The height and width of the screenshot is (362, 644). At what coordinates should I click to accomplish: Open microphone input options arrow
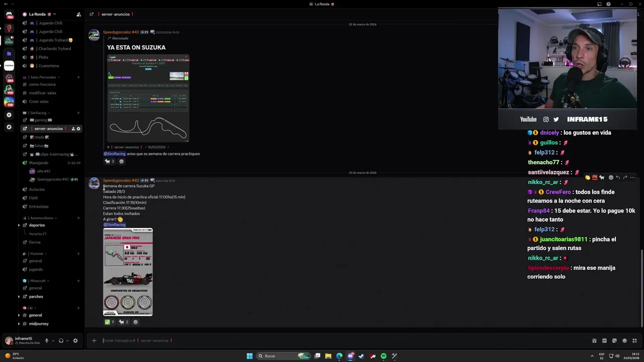click(x=53, y=340)
